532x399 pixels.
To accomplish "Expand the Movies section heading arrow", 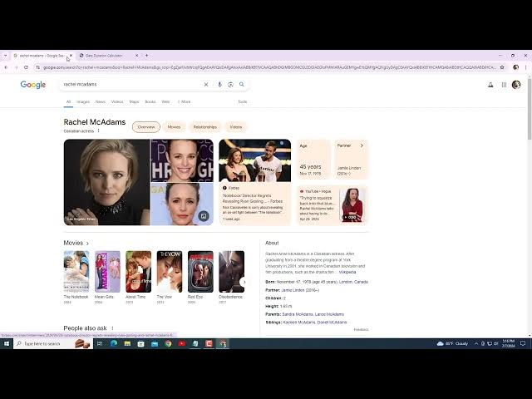I will 87,244.
